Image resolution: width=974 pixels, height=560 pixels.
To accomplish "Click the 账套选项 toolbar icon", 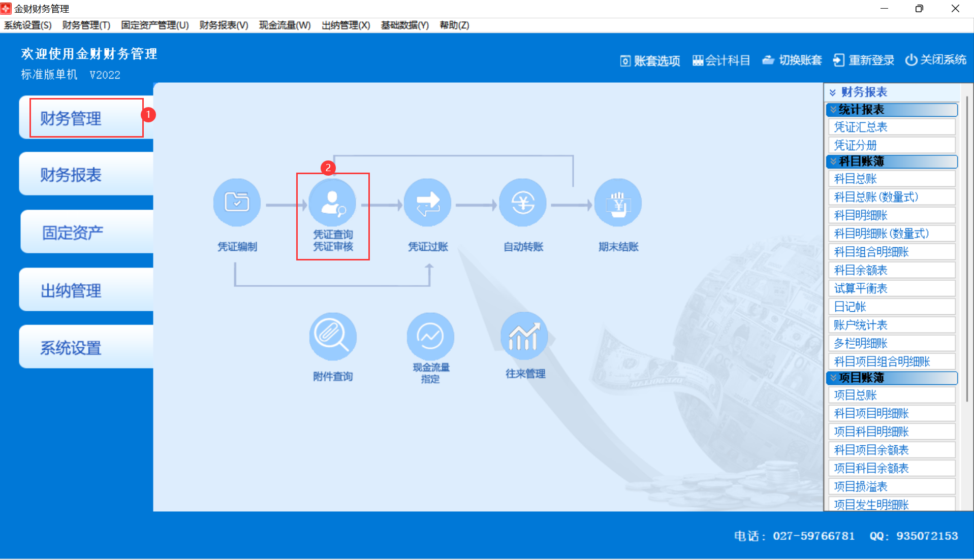I will [x=650, y=60].
